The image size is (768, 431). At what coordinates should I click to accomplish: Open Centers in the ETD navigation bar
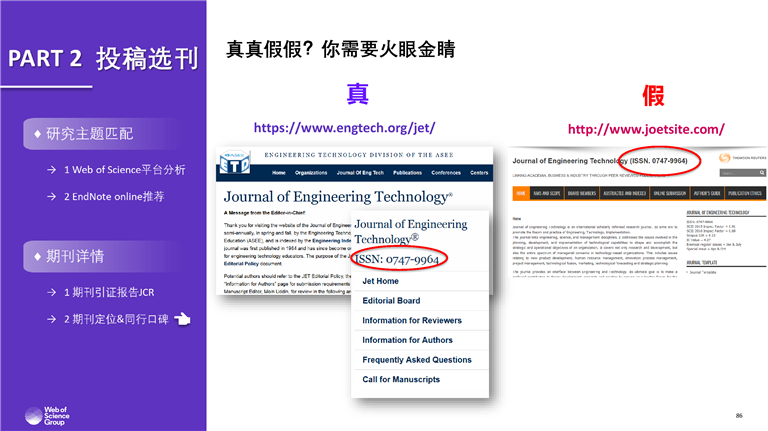(479, 173)
